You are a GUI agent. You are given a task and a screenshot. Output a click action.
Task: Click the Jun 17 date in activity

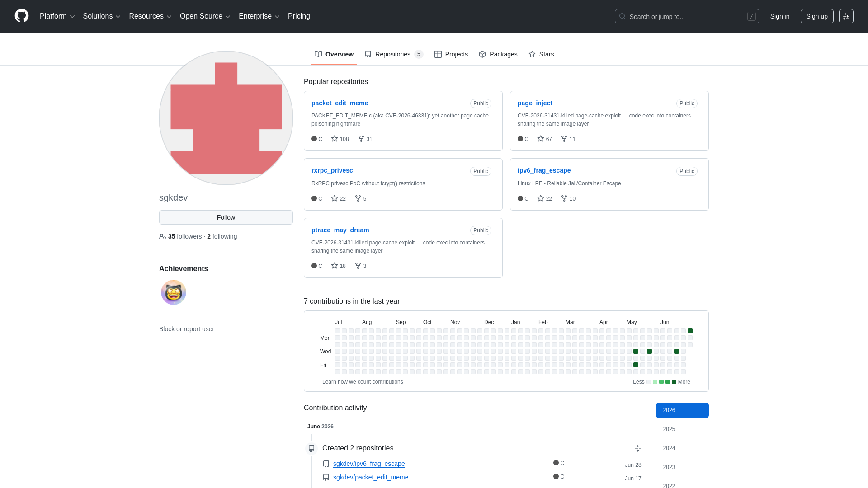(x=633, y=479)
